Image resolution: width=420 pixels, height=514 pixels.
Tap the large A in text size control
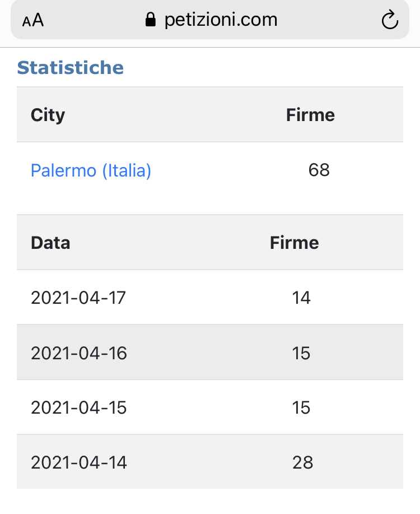click(x=38, y=20)
